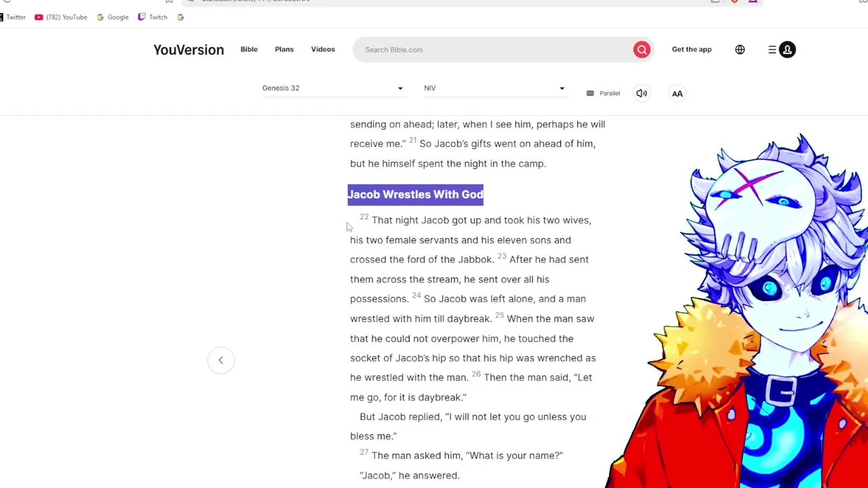This screenshot has height=488, width=868.
Task: Open the Plans menu item
Action: coord(284,49)
